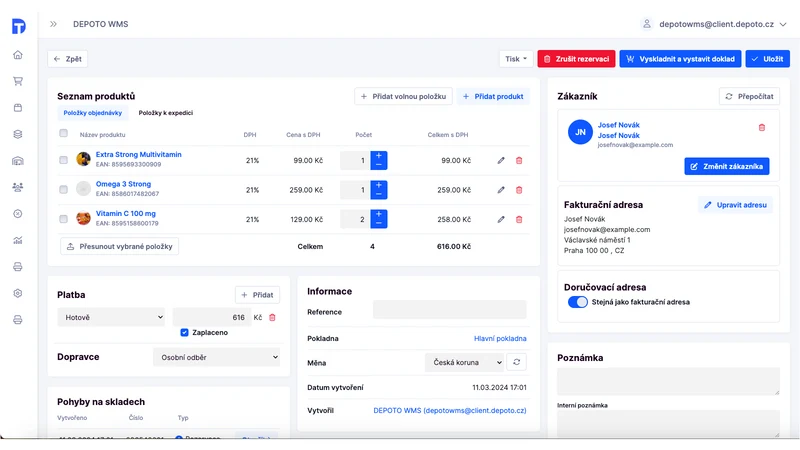The image size is (800, 450).
Task: Go back with Zpět button
Action: point(68,59)
